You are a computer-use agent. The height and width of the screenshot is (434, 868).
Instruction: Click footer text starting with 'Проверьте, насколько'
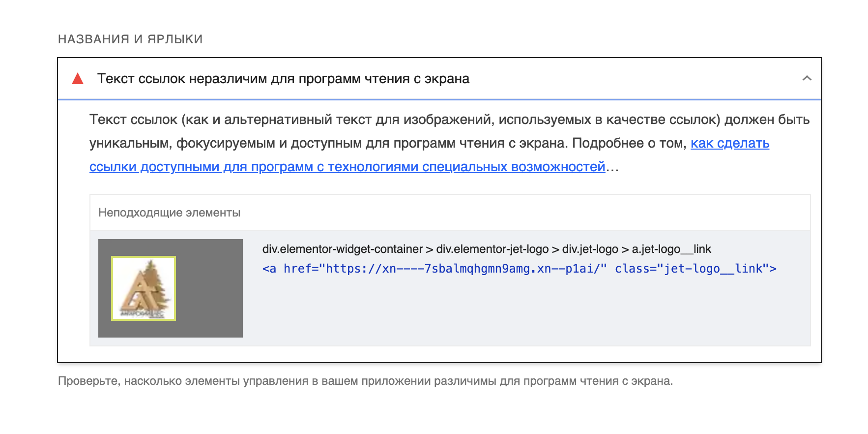[x=365, y=381]
